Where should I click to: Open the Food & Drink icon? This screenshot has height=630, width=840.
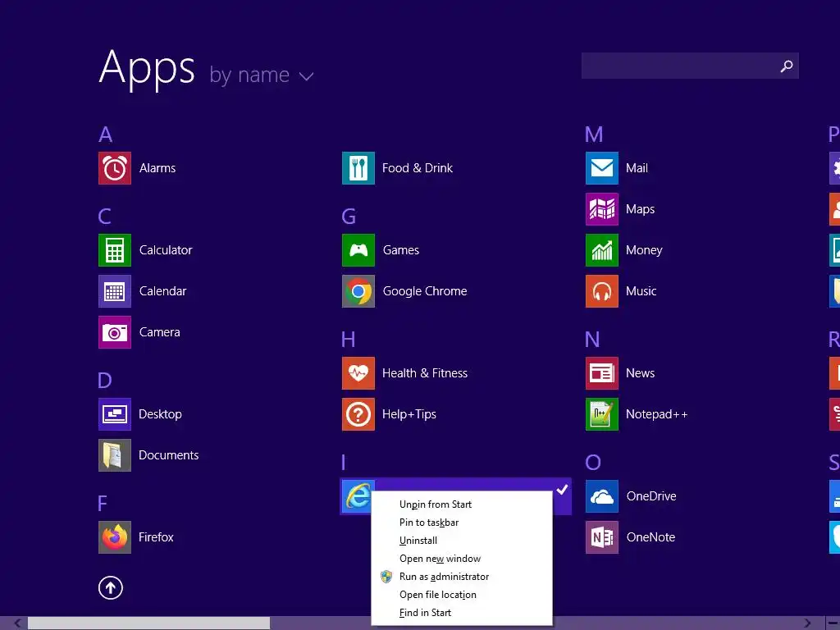click(x=358, y=168)
